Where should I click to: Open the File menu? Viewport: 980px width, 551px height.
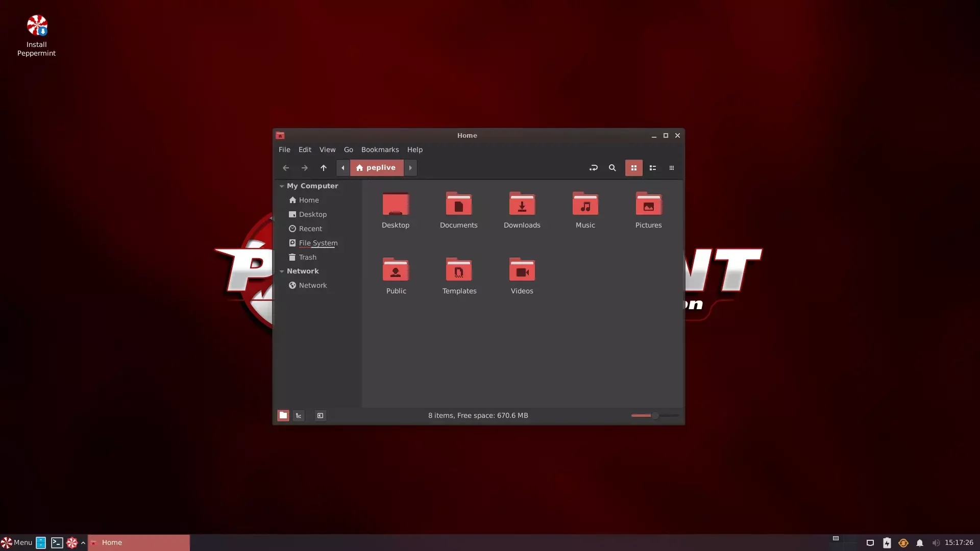point(284,150)
